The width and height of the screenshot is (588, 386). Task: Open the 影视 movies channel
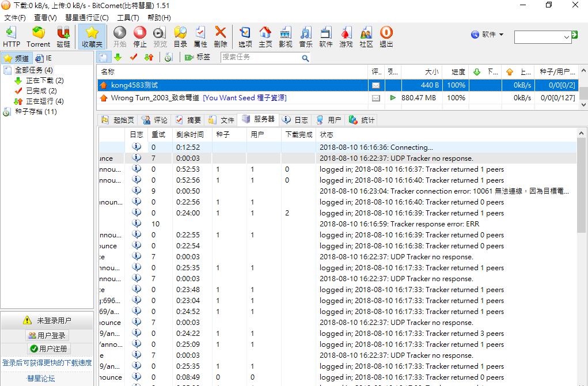tap(286, 37)
